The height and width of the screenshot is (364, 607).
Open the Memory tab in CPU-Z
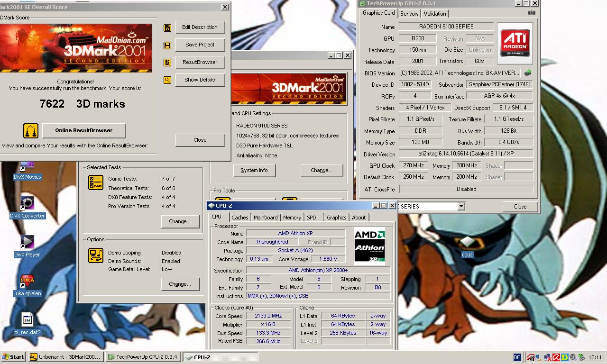pos(292,218)
